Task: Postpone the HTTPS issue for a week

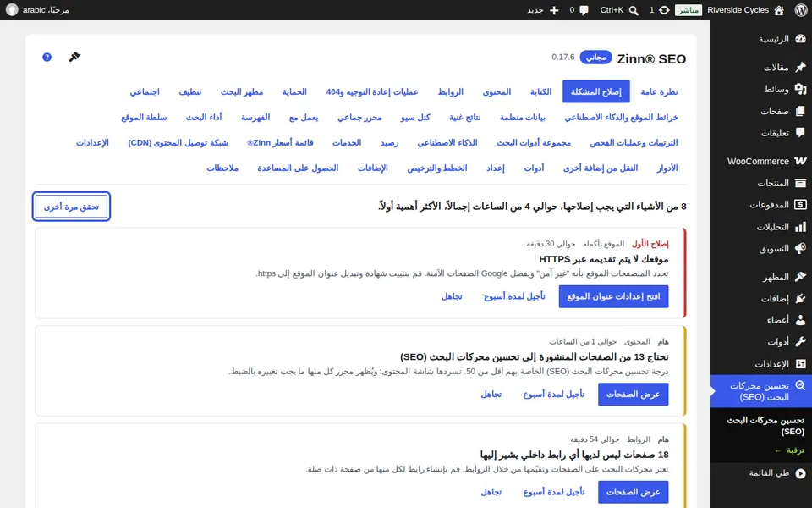Action: click(515, 296)
